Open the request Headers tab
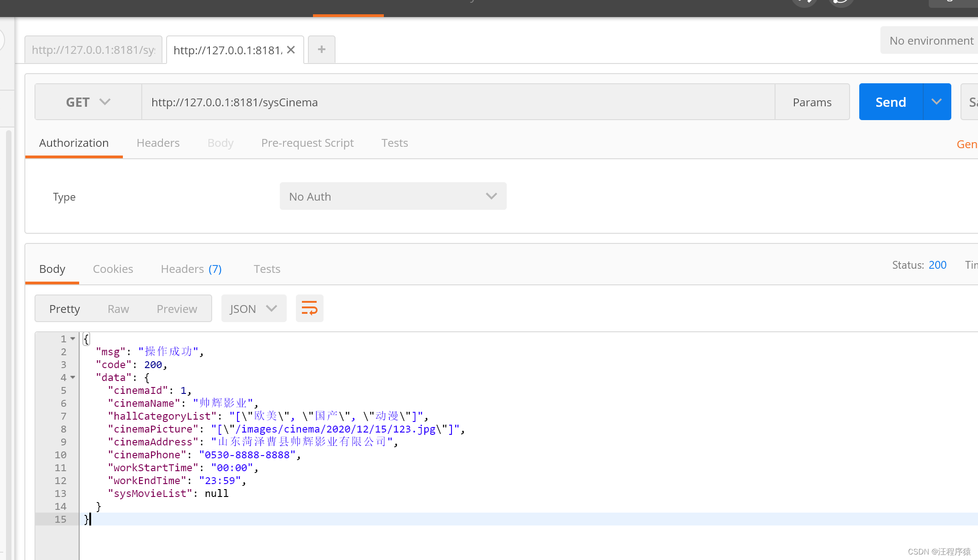The height and width of the screenshot is (560, 978). (x=158, y=143)
